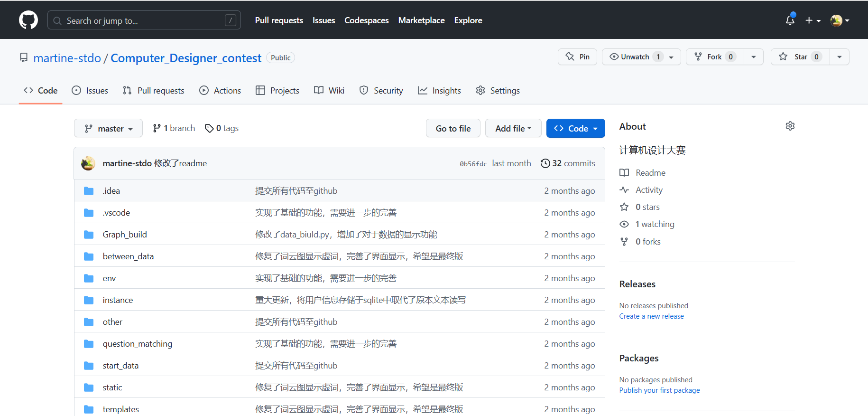Expand the Star lists dropdown arrow

pyautogui.click(x=840, y=57)
